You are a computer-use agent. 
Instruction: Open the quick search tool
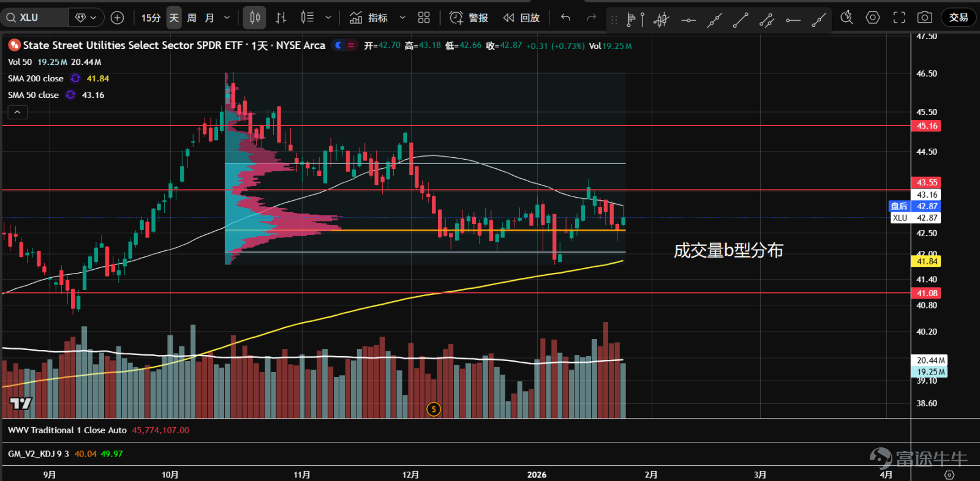click(x=846, y=18)
